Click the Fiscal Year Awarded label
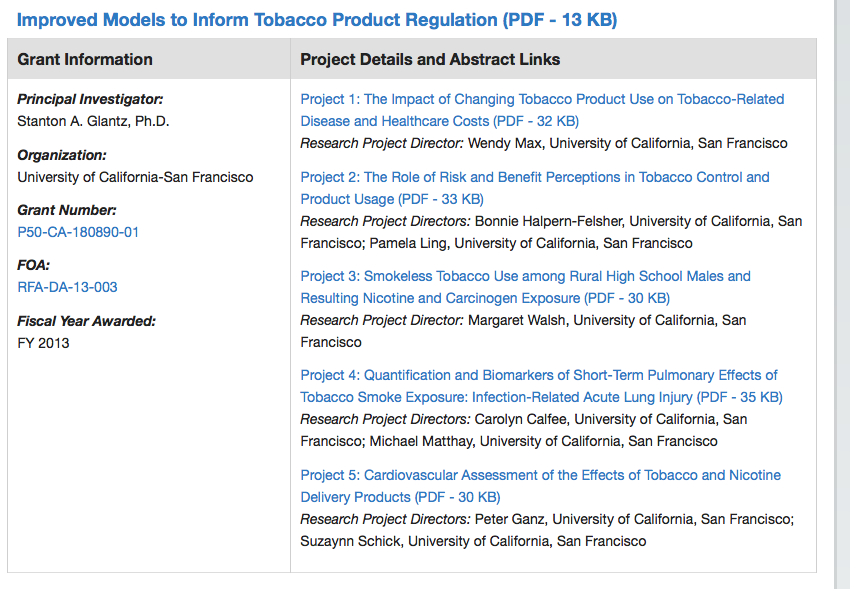 click(86, 321)
